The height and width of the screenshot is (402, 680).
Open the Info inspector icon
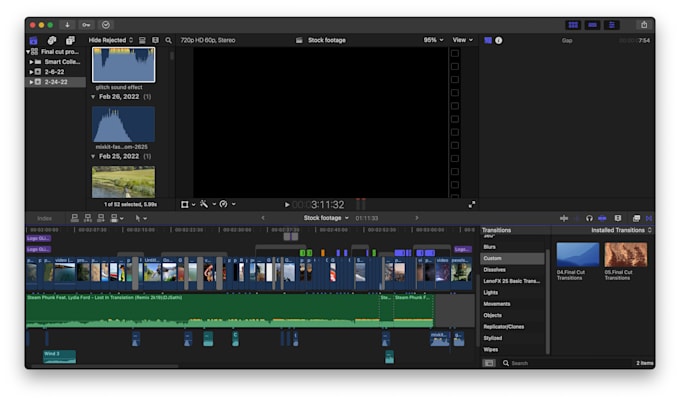pyautogui.click(x=499, y=40)
